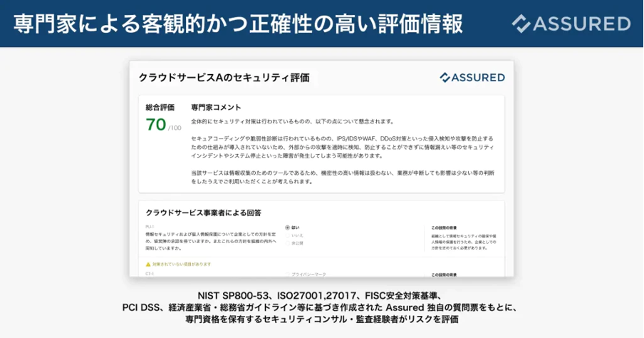Select the 非公開 radio button
This screenshot has width=644, height=338.
(288, 243)
